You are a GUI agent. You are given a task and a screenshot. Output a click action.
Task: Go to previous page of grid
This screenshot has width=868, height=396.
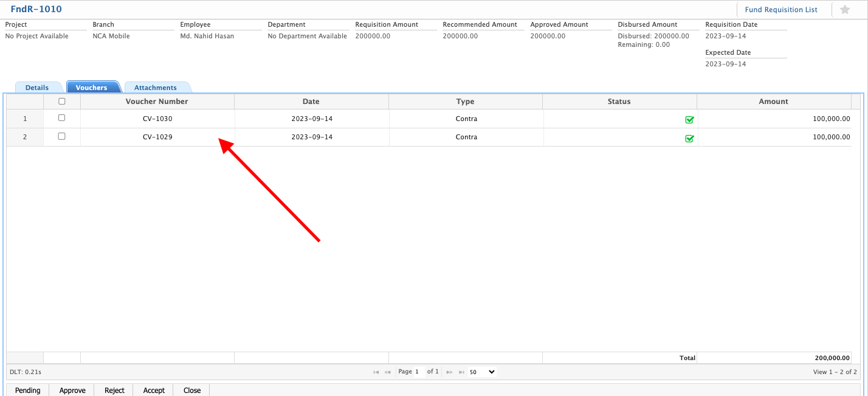[388, 372]
